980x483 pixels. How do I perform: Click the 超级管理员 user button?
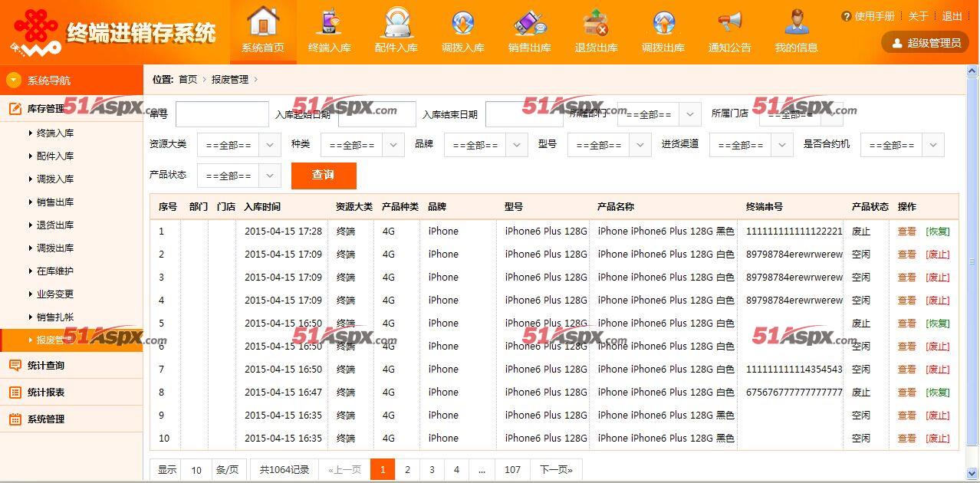(x=926, y=43)
